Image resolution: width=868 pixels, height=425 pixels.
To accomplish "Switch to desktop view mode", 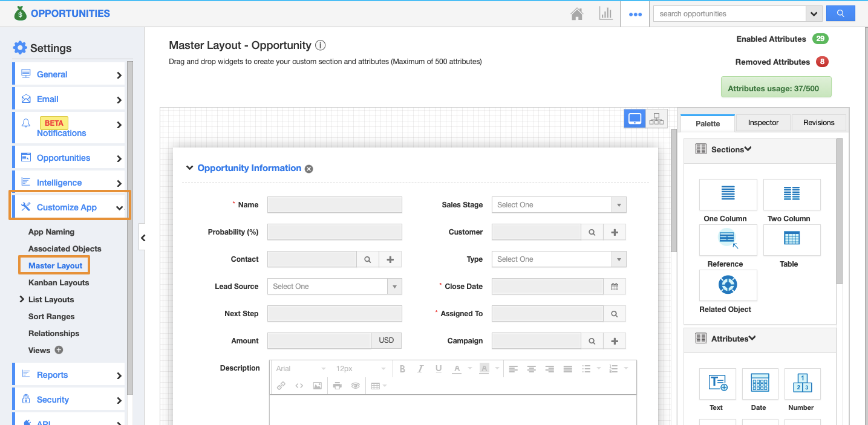I will click(x=635, y=119).
